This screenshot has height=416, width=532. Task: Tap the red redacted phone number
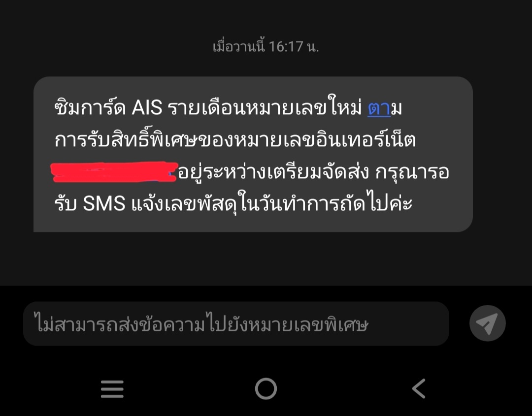pyautogui.click(x=114, y=172)
